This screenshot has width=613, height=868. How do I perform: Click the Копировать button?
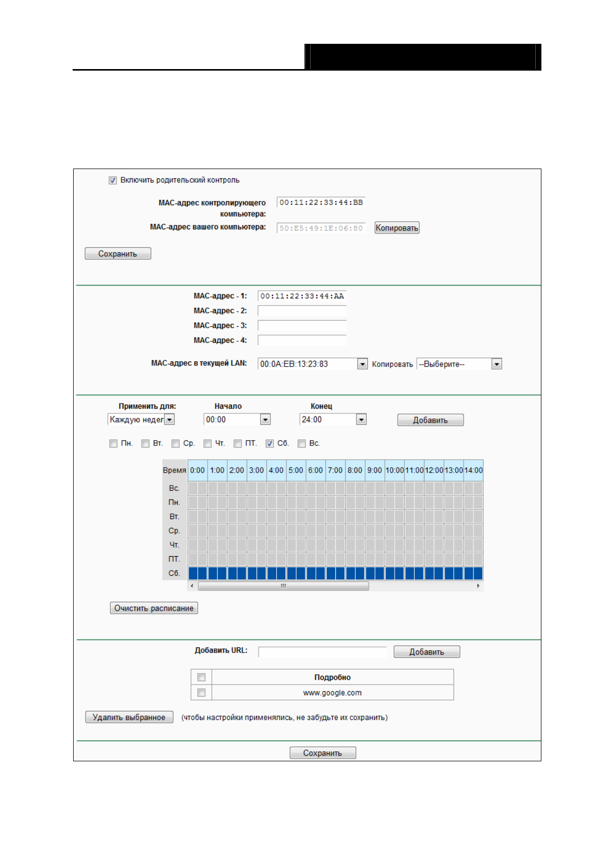pos(397,228)
